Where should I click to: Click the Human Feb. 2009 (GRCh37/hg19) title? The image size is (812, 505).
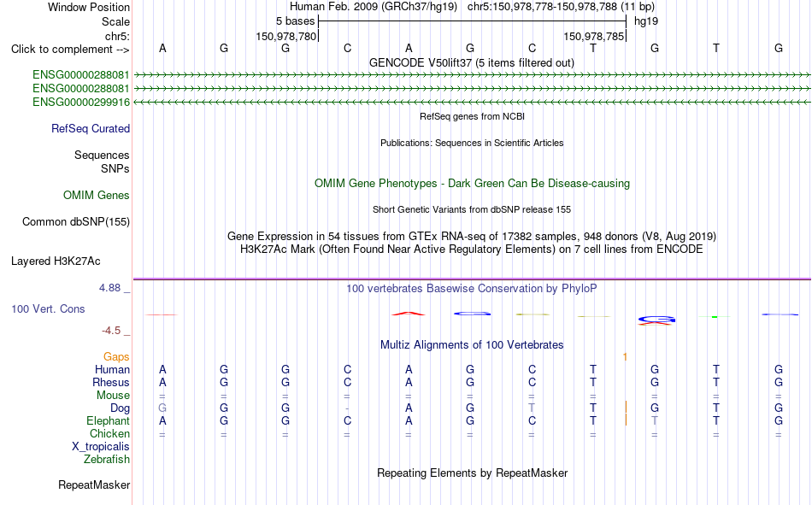pos(374,7)
